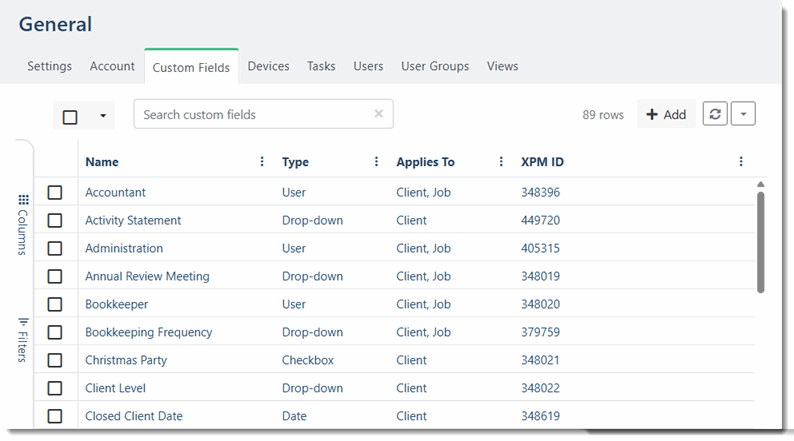The width and height of the screenshot is (794, 441).
Task: Open the Type column options menu
Action: click(x=376, y=162)
